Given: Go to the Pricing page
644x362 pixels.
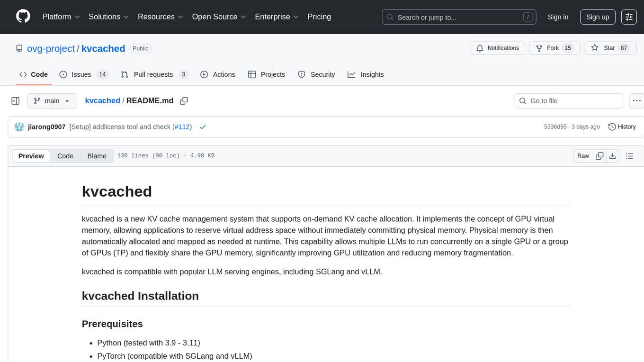Looking at the screenshot, I should point(319,17).
